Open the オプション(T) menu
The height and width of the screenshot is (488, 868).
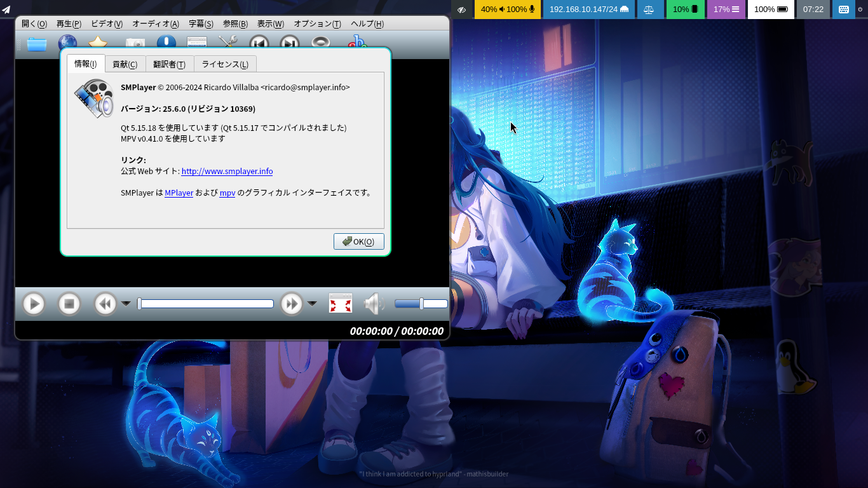pyautogui.click(x=317, y=24)
